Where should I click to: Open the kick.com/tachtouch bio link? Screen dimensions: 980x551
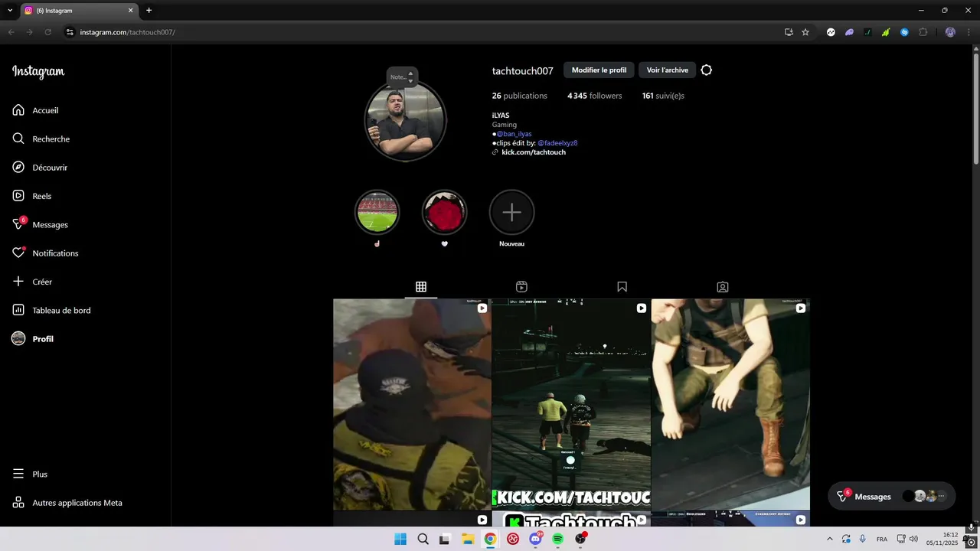(534, 152)
